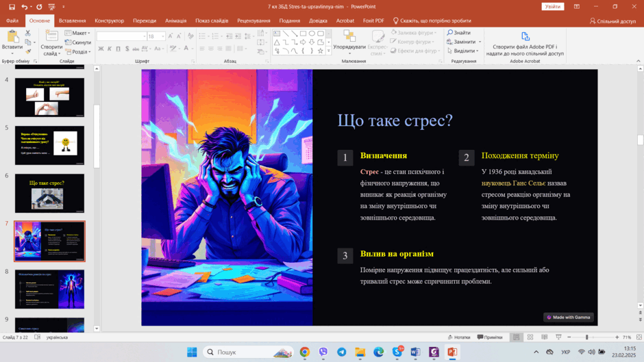Toggle Нотатки notes pane
644x362 pixels.
[459, 337]
